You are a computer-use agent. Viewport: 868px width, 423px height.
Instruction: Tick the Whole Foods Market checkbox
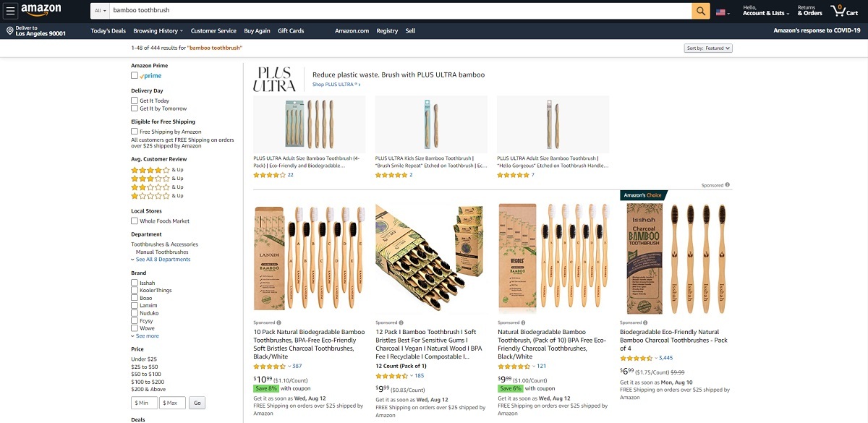pos(135,221)
